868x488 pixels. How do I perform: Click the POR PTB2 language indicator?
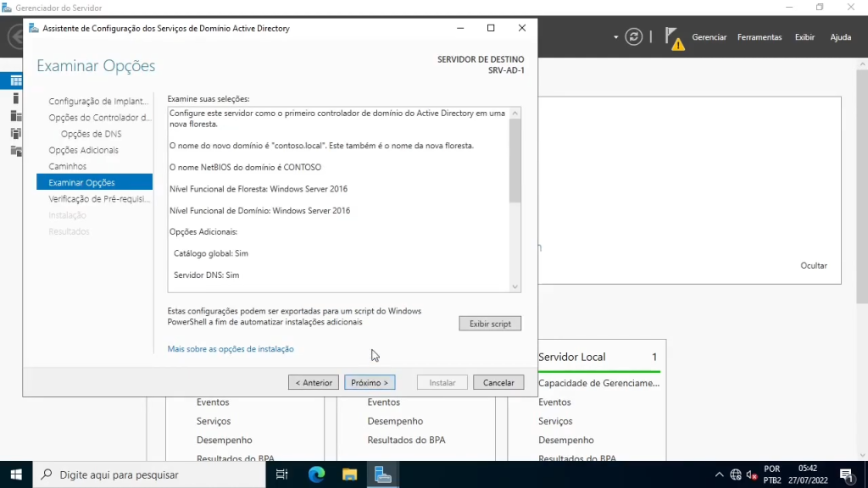pos(772,474)
